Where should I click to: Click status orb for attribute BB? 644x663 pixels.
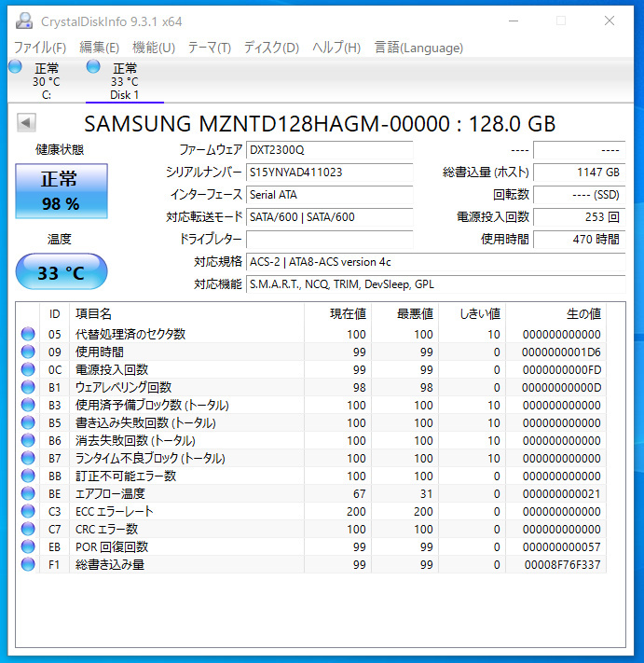click(x=28, y=477)
